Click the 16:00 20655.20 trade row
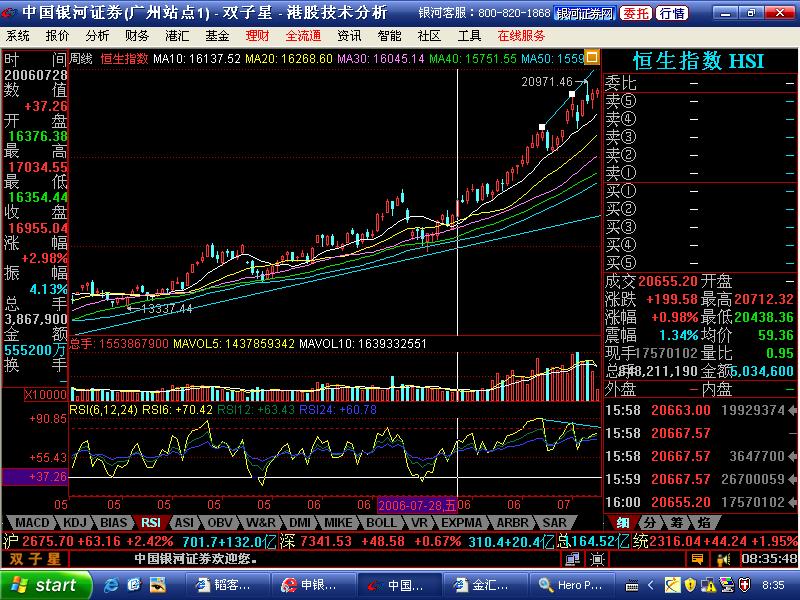800x600 pixels. pyautogui.click(x=701, y=503)
